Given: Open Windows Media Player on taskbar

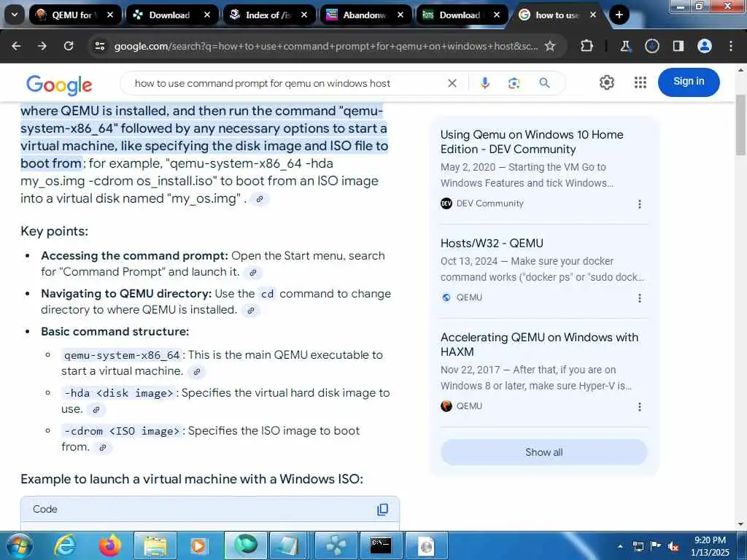Looking at the screenshot, I should tap(200, 545).
